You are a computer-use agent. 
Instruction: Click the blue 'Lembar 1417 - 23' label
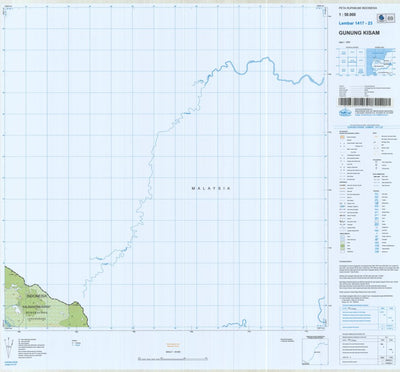355,23
